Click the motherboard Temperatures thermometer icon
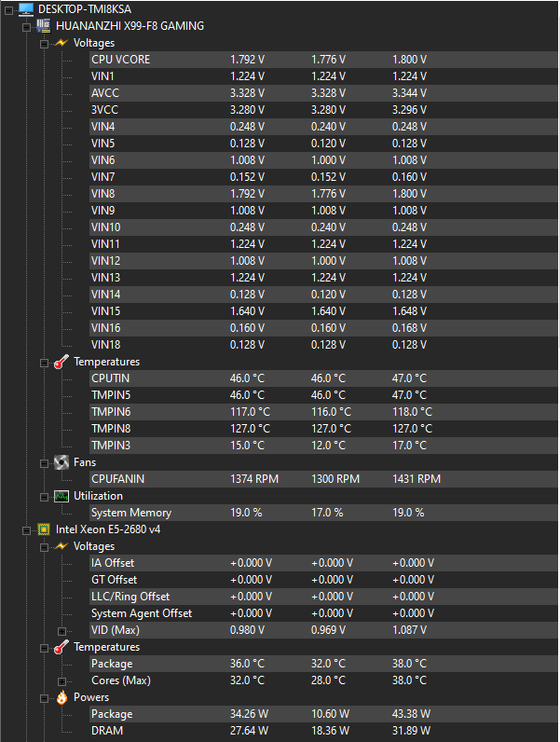 point(61,362)
